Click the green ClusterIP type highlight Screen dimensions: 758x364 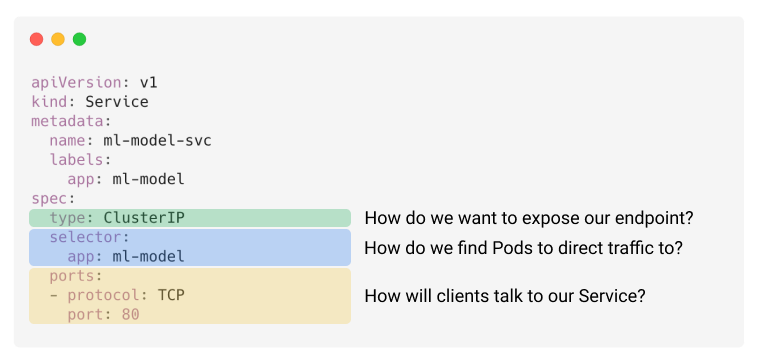pos(190,218)
